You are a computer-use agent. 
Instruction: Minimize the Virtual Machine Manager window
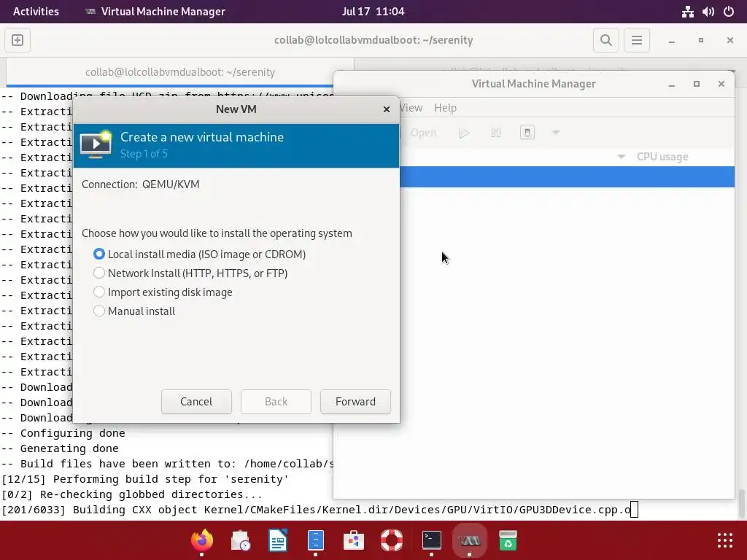[x=672, y=85]
